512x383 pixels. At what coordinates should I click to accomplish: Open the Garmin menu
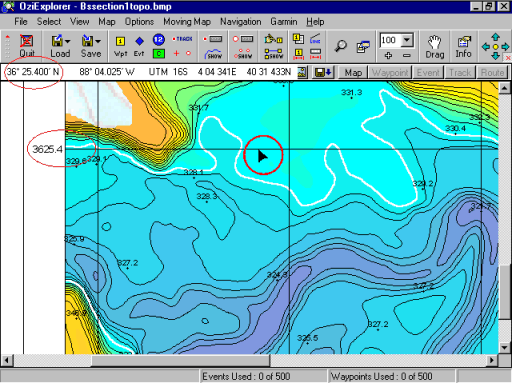[x=284, y=22]
